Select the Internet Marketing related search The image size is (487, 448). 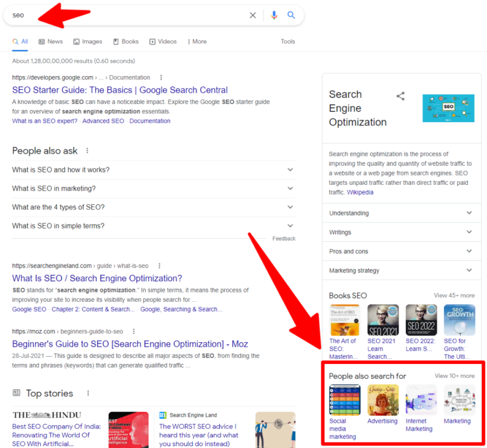[x=421, y=409]
